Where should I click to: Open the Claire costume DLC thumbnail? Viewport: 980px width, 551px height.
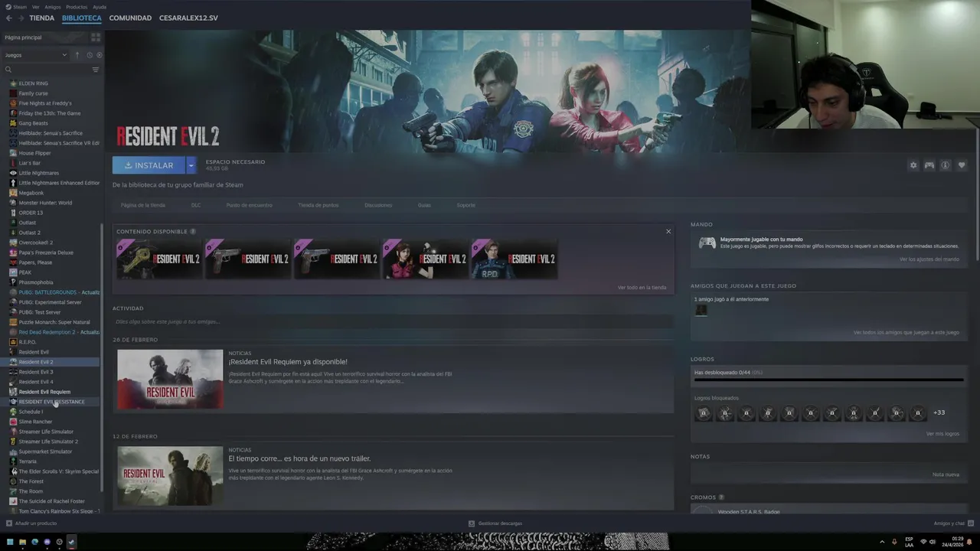pos(425,259)
